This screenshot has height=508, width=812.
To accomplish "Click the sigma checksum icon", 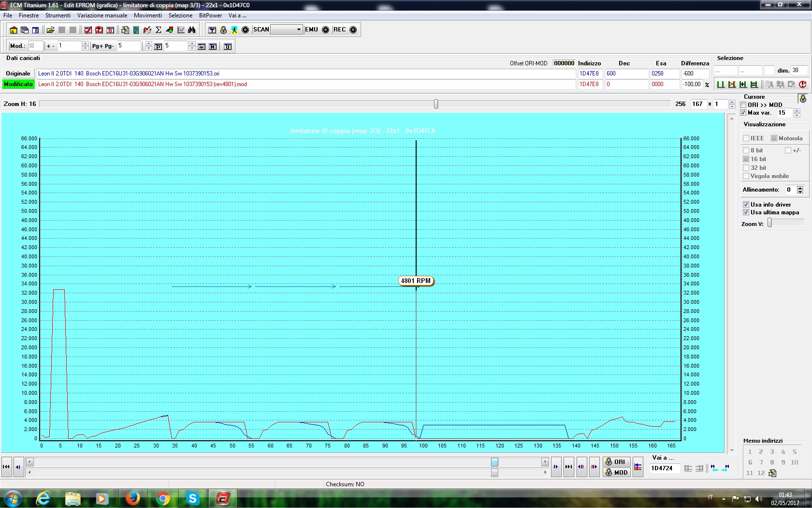I will click(158, 30).
